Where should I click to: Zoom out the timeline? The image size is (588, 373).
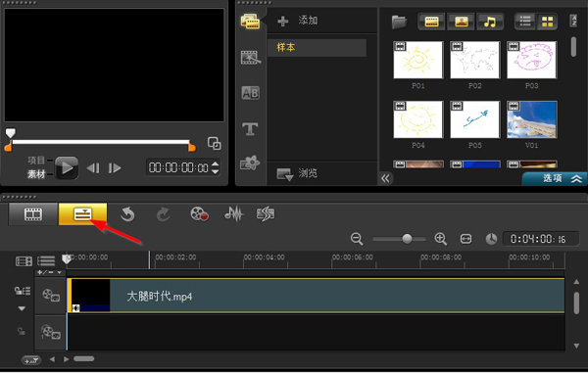[357, 239]
